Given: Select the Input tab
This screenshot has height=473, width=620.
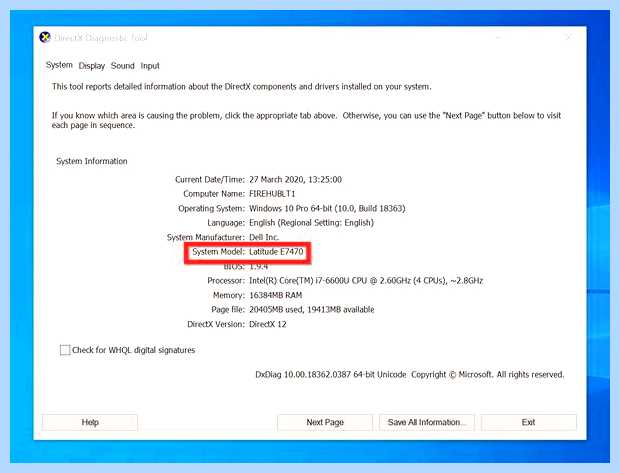Looking at the screenshot, I should pos(150,66).
